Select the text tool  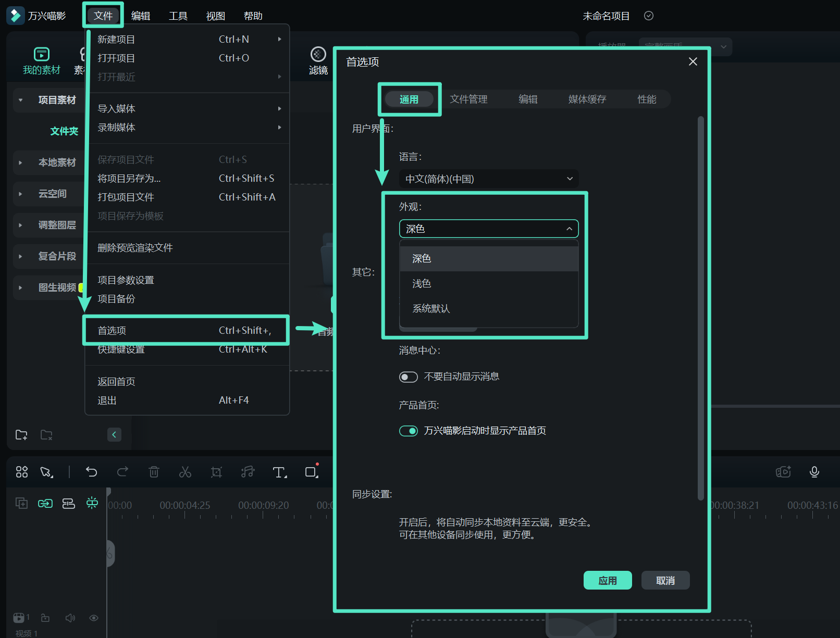pyautogui.click(x=279, y=472)
